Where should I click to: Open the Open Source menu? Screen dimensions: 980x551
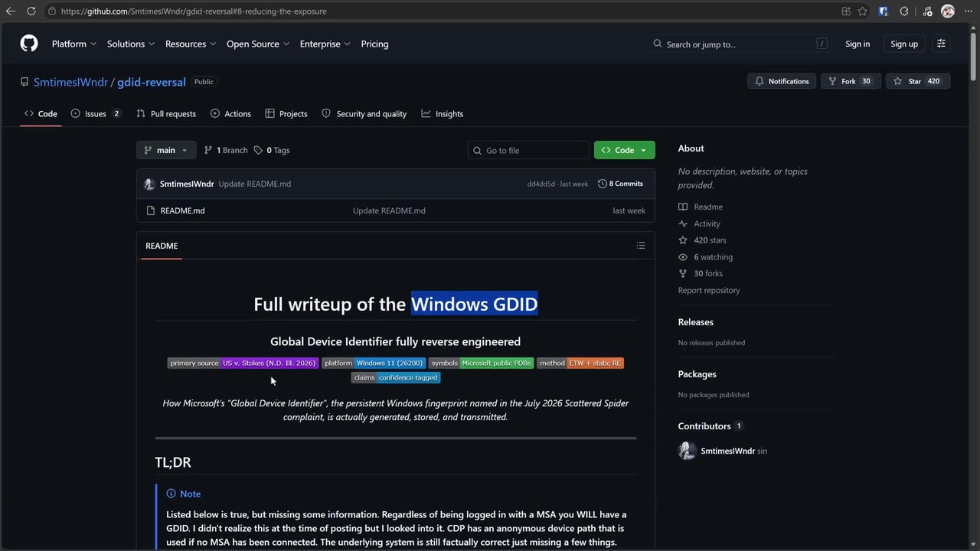click(258, 44)
